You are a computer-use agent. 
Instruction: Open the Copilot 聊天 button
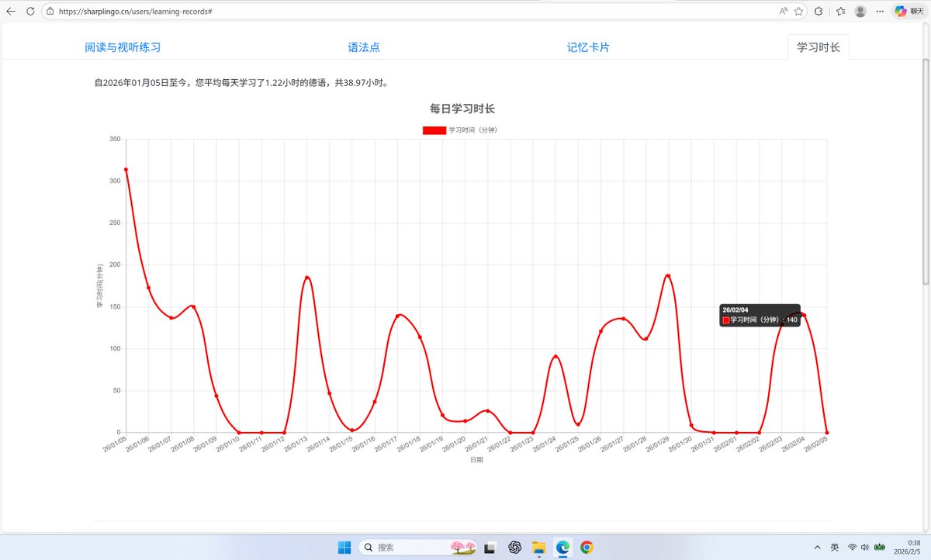pos(909,12)
